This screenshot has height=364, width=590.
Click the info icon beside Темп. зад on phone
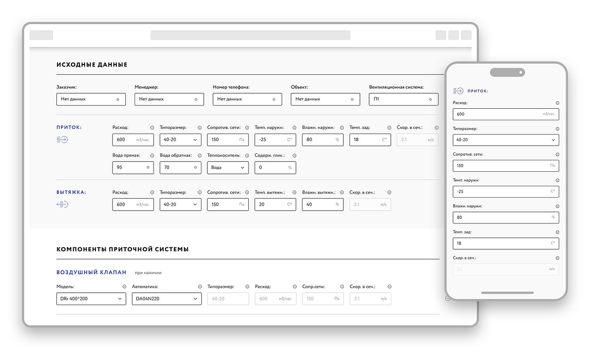557,232
